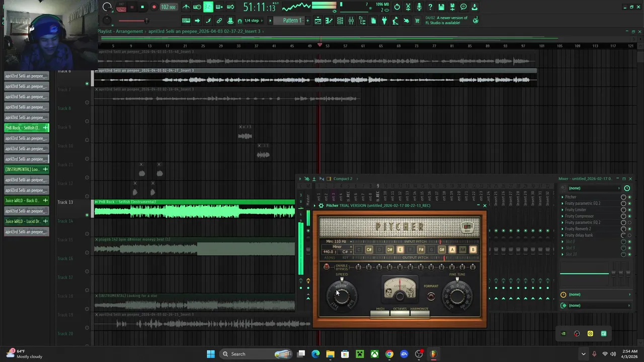Viewport: 644px width, 362px height.
Task: Click the pause playback button
Action: [132, 7]
